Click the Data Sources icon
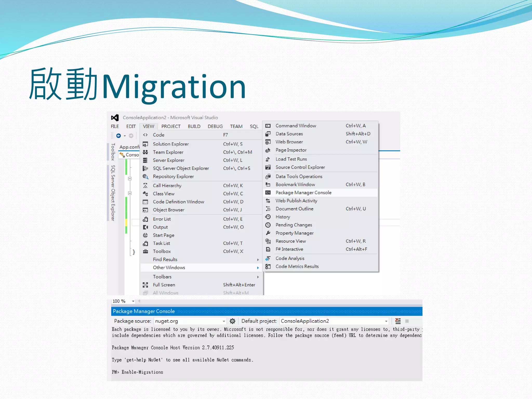Screen dimensions: 532x399 [x=268, y=134]
